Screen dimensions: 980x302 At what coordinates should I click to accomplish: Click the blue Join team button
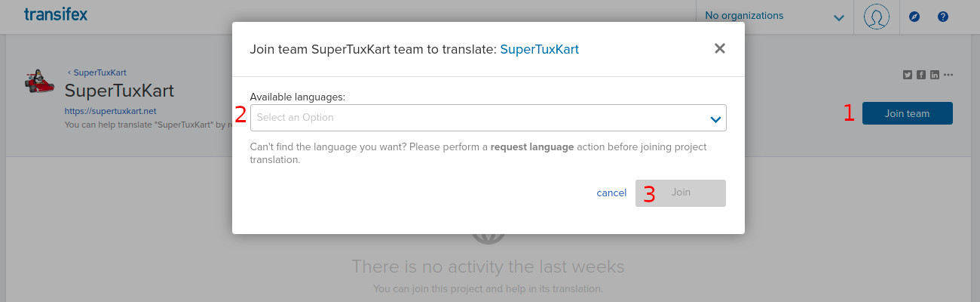click(908, 113)
